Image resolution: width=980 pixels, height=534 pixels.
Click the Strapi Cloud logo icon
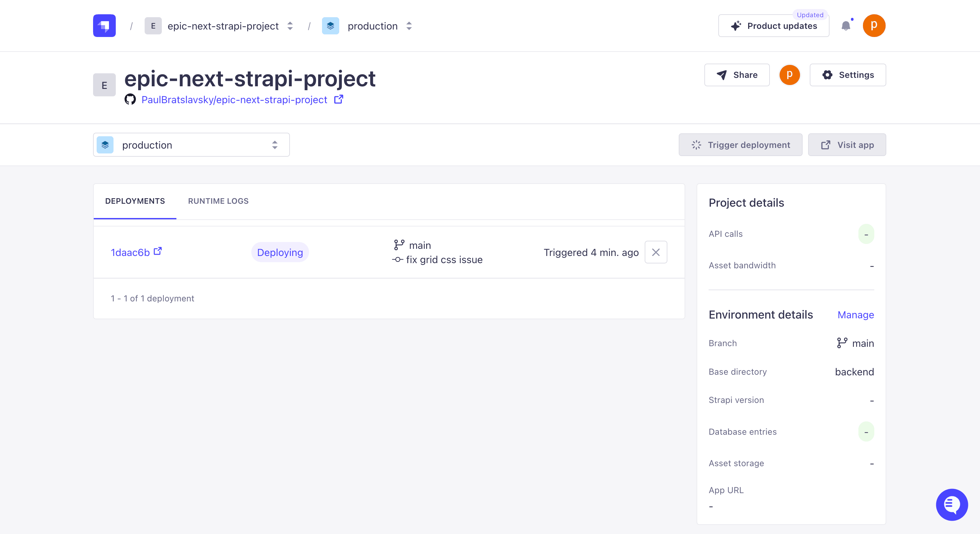click(x=104, y=26)
